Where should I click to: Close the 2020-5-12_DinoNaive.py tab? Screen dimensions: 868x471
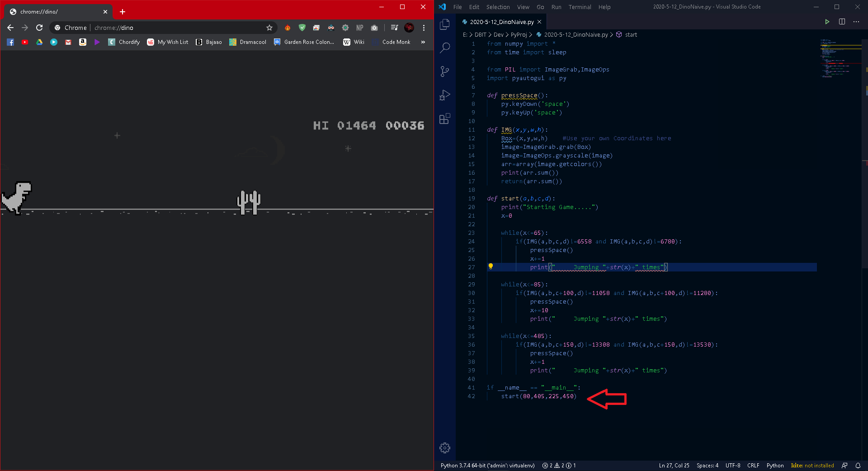point(539,22)
